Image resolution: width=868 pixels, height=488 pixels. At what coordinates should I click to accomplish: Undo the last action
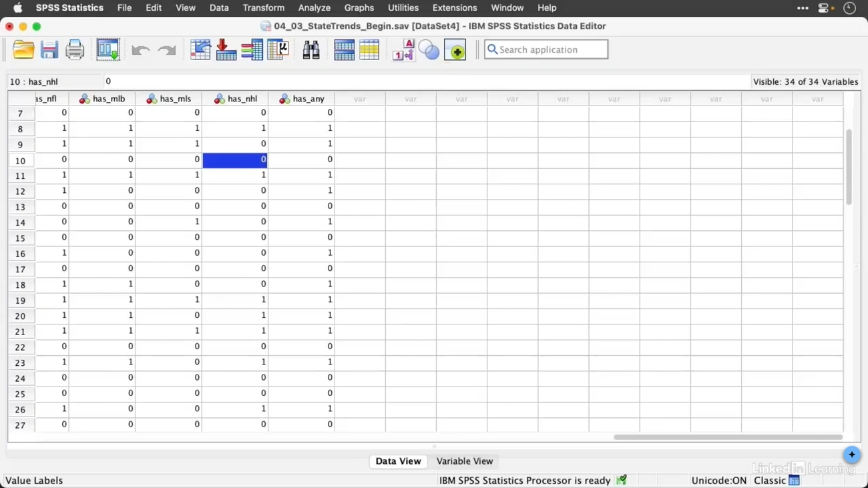tap(140, 51)
